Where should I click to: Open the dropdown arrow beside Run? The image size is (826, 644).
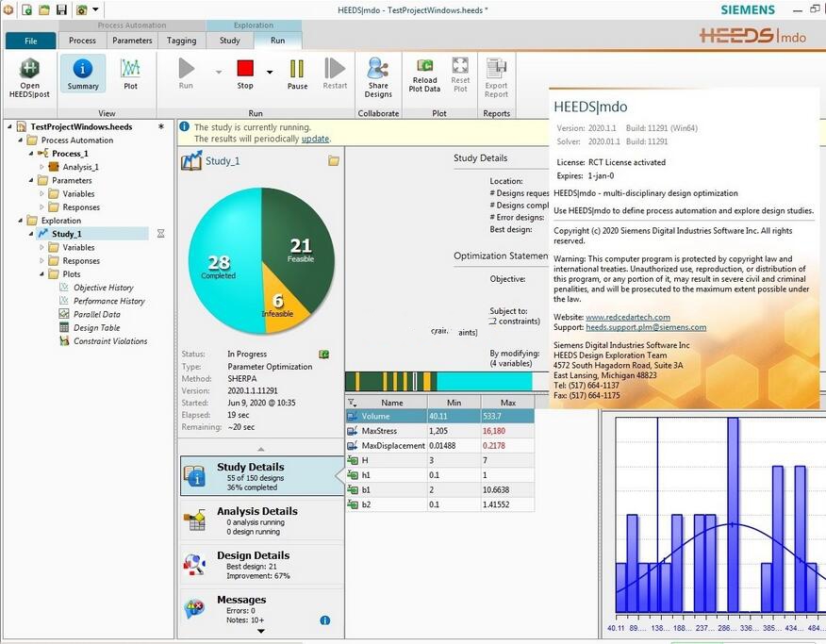pos(219,73)
